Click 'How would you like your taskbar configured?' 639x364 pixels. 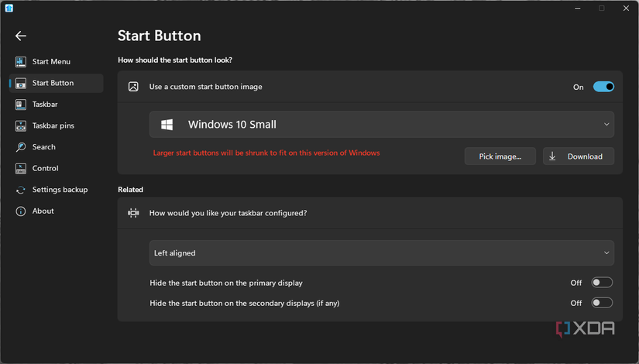pyautogui.click(x=228, y=213)
